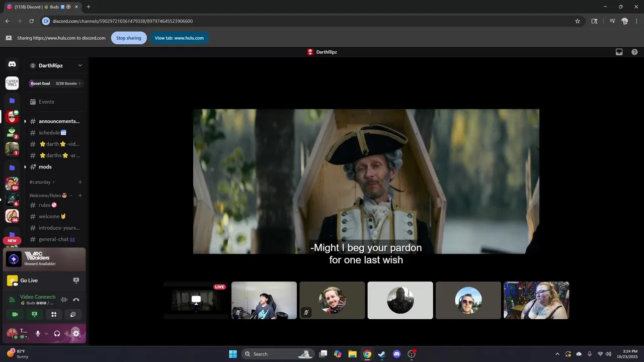The width and height of the screenshot is (644, 362).
Task: Deafen audio with headphones icon
Action: [57, 333]
